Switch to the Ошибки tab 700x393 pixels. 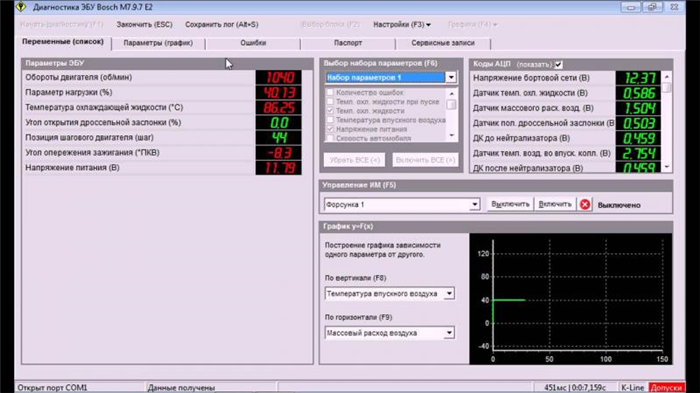coord(253,43)
